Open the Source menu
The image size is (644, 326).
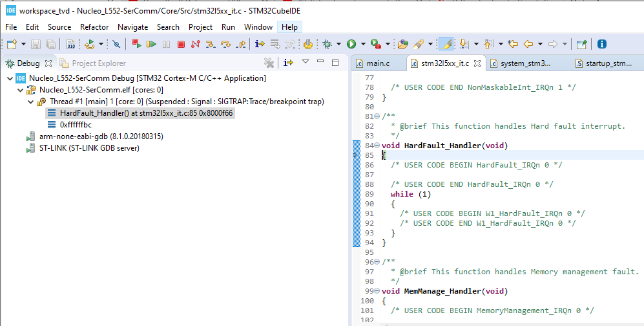coord(59,27)
